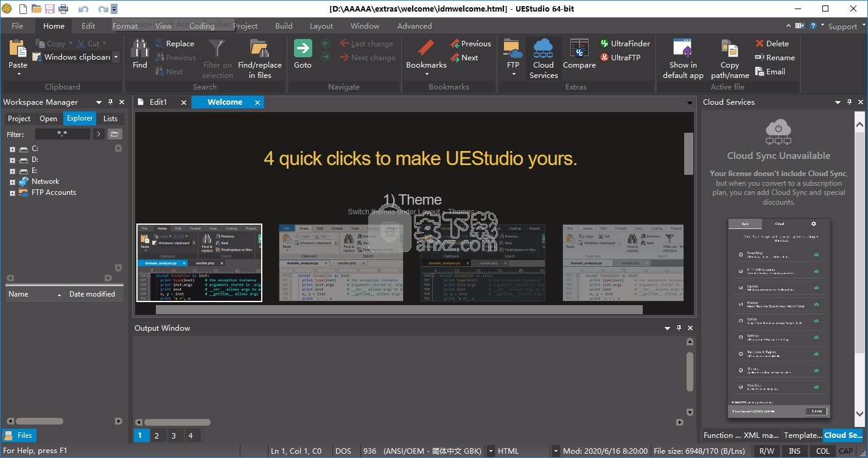This screenshot has width=868, height=458.
Task: Click Save icon in quick access toolbar
Action: 50,9
